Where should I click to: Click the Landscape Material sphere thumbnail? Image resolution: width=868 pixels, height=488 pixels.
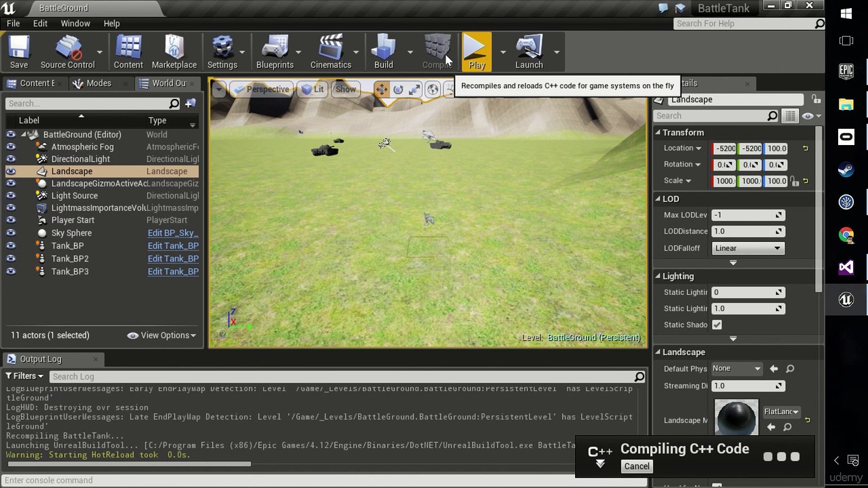736,418
